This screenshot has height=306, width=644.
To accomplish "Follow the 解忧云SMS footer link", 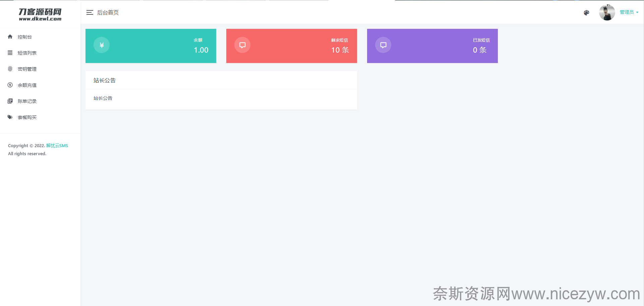I will [57, 145].
